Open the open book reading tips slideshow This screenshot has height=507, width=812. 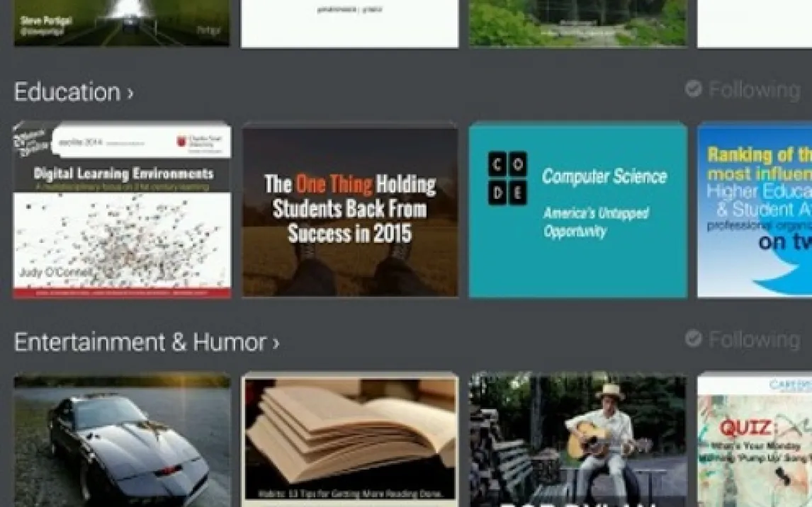(350, 439)
